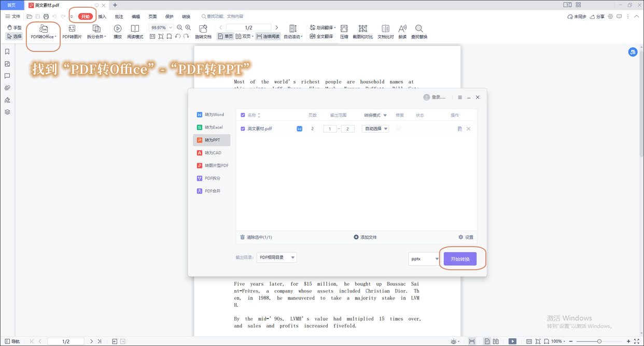
Task: Click the 查找功能 search box
Action: (x=223, y=17)
